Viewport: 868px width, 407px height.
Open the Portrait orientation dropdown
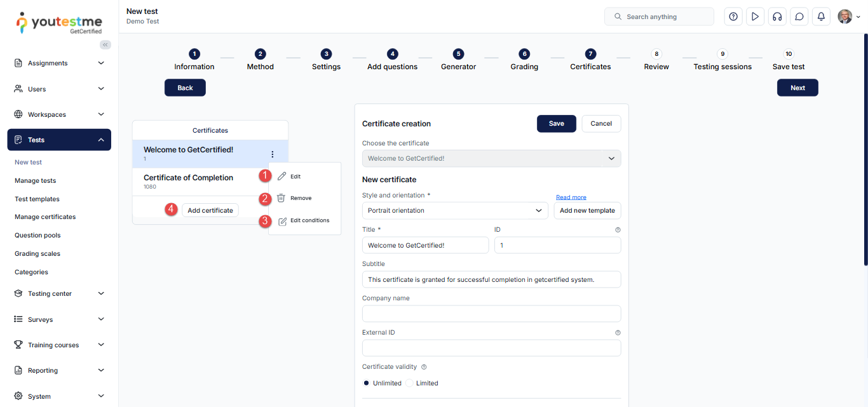tap(455, 210)
